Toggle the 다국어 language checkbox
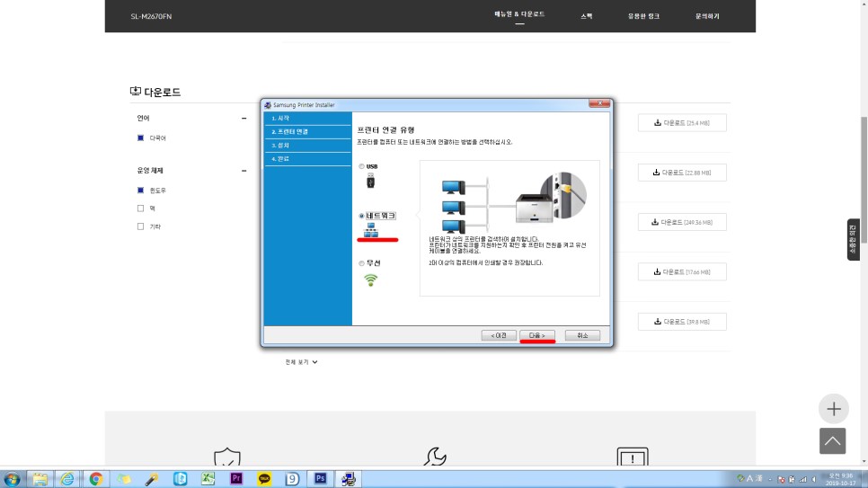Image resolution: width=868 pixels, height=488 pixels. tap(140, 138)
